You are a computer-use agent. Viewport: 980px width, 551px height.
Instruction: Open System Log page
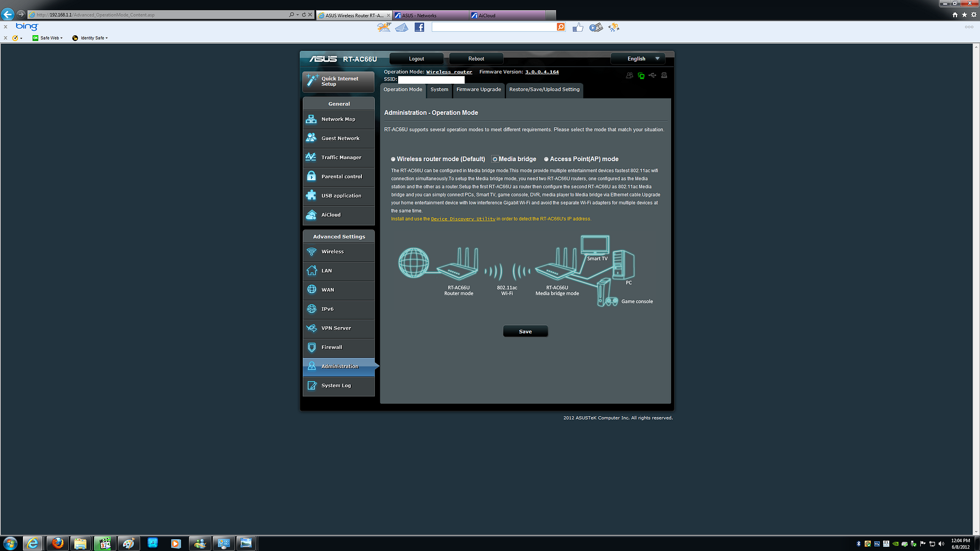pyautogui.click(x=338, y=386)
